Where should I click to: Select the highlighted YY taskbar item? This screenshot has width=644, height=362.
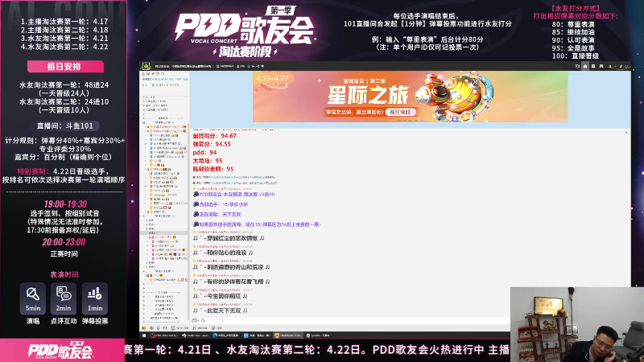[x=288, y=335]
